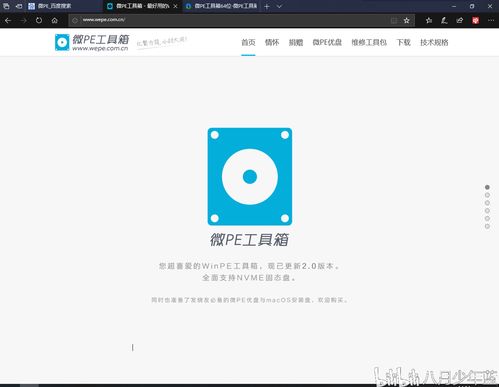Open the 首页 nav item
This screenshot has width=499, height=387.
pyautogui.click(x=248, y=43)
